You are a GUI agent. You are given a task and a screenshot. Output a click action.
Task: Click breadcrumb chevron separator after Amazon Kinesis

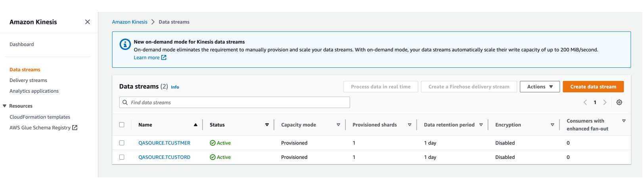coord(153,22)
